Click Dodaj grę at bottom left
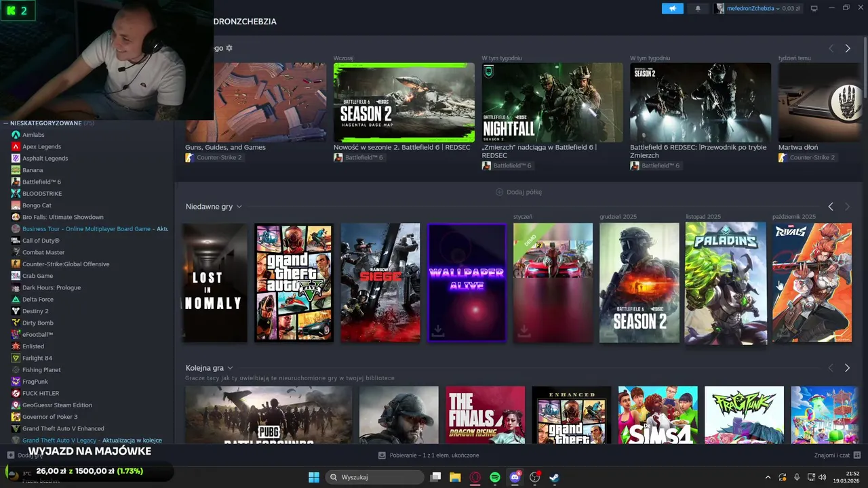868x488 pixels. 25,455
